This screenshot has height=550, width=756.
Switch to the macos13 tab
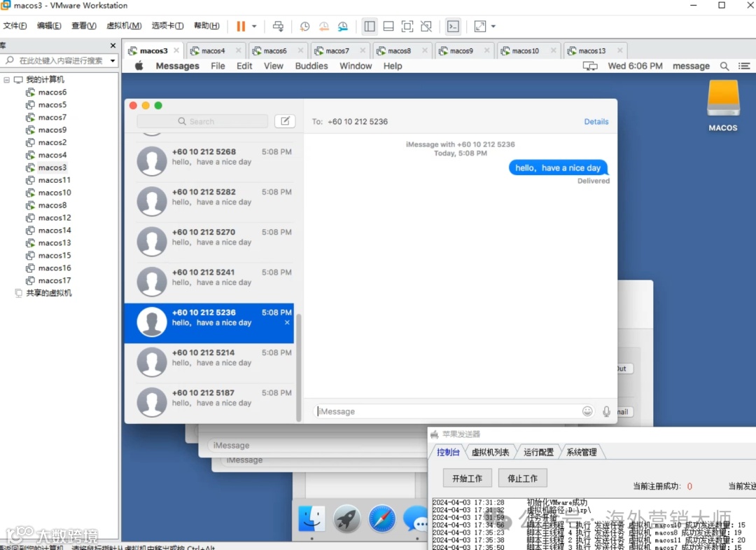pos(591,50)
